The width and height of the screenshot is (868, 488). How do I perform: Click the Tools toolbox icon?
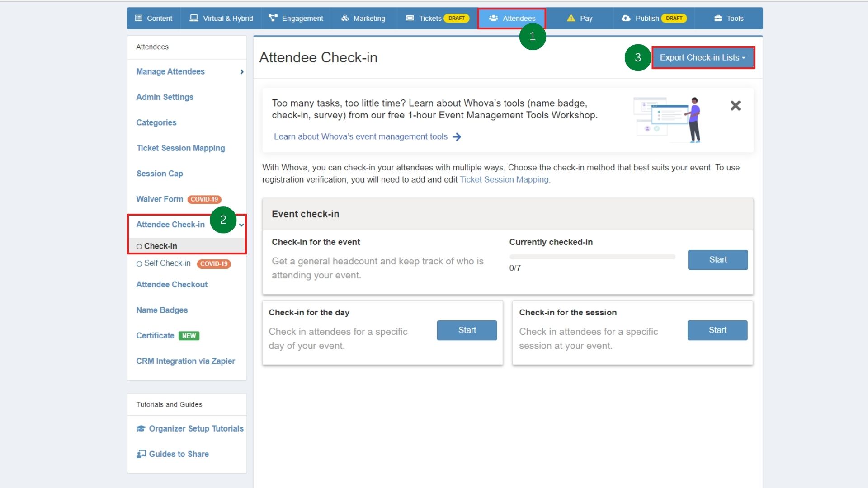click(x=718, y=18)
